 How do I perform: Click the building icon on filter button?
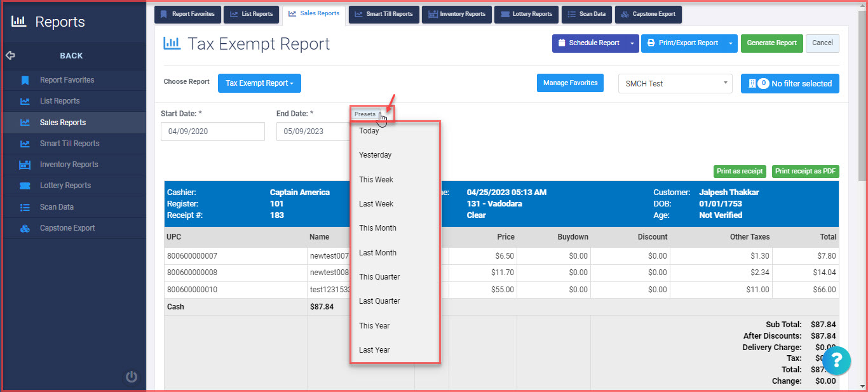pos(752,83)
